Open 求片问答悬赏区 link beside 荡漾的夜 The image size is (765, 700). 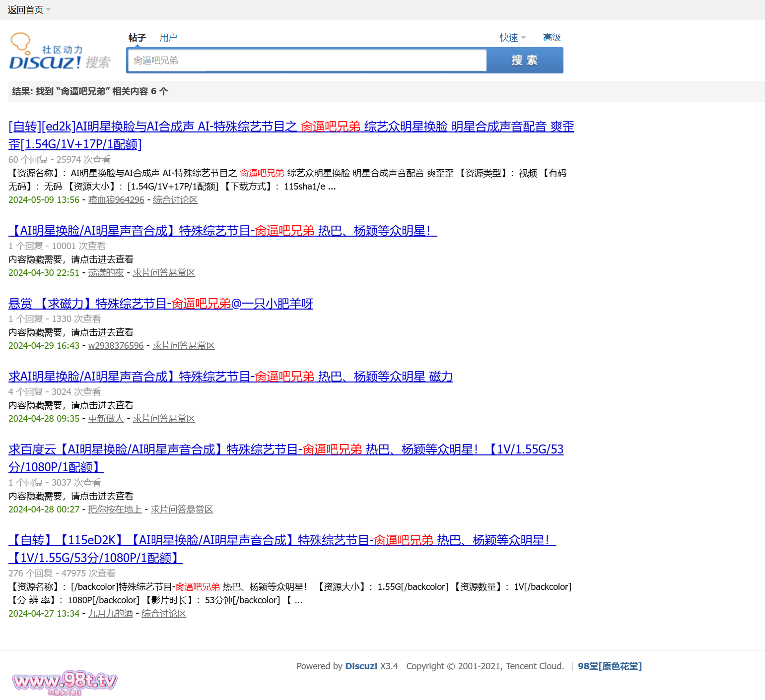[x=164, y=273]
